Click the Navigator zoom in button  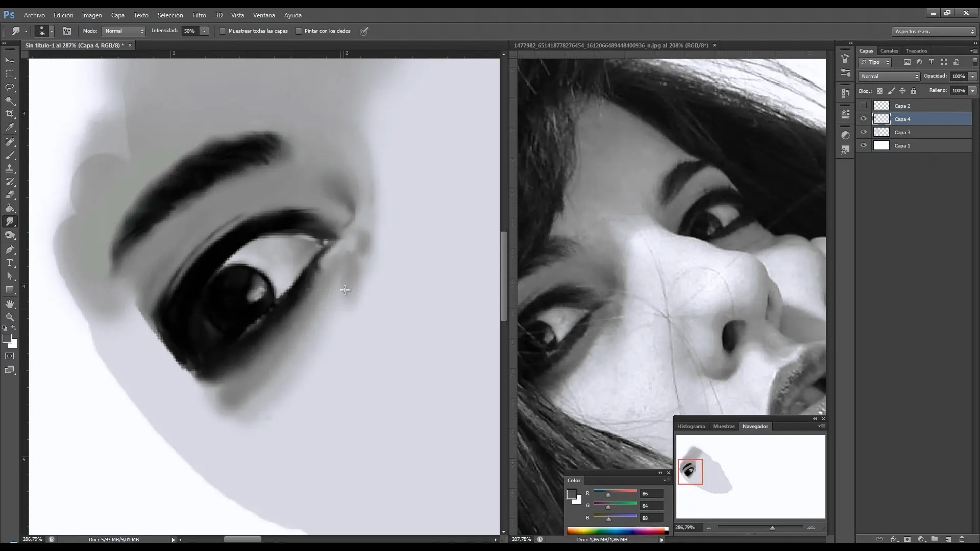[811, 528]
